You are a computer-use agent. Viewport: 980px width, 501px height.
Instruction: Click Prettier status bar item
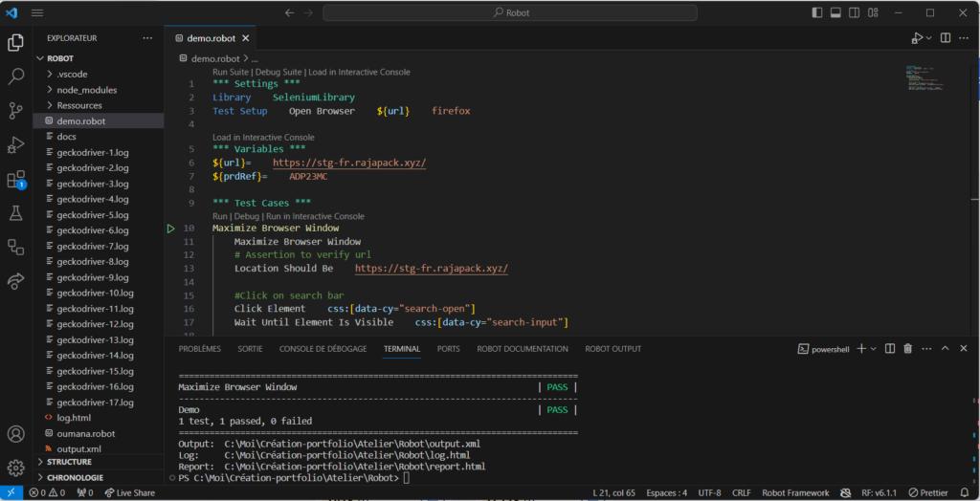point(928,493)
